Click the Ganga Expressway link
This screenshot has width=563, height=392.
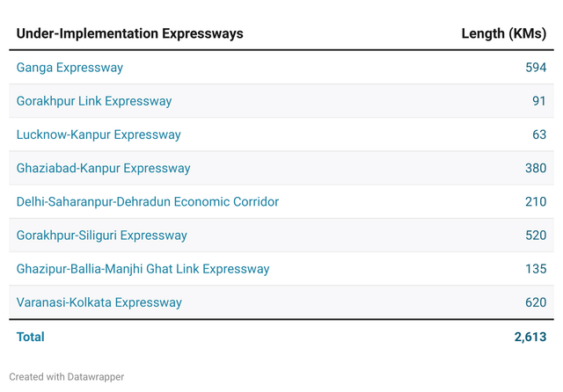[x=69, y=68]
